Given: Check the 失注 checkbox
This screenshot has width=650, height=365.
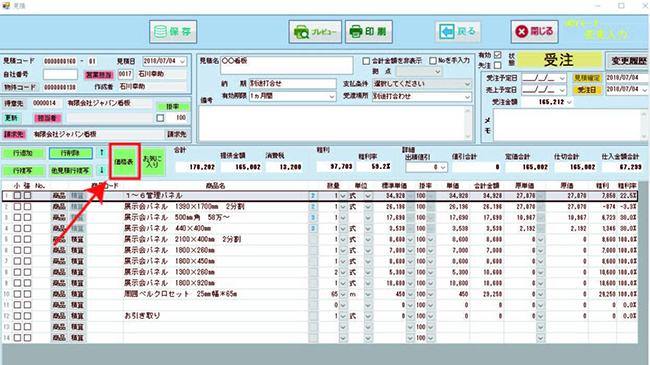Looking at the screenshot, I should pyautogui.click(x=498, y=66).
